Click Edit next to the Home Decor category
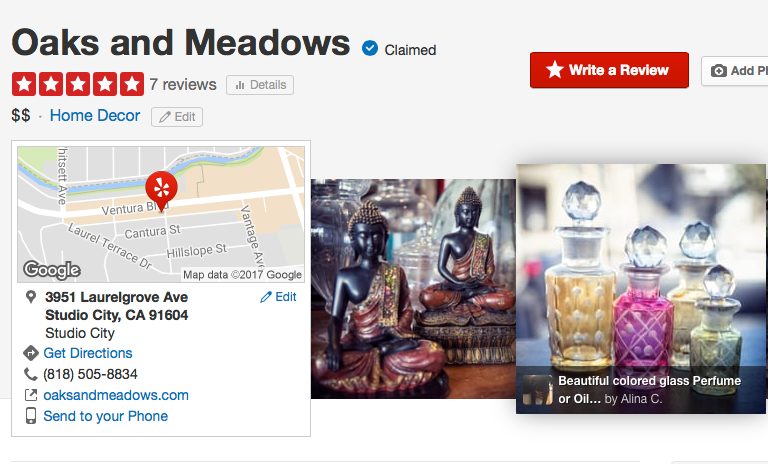 tap(177, 117)
